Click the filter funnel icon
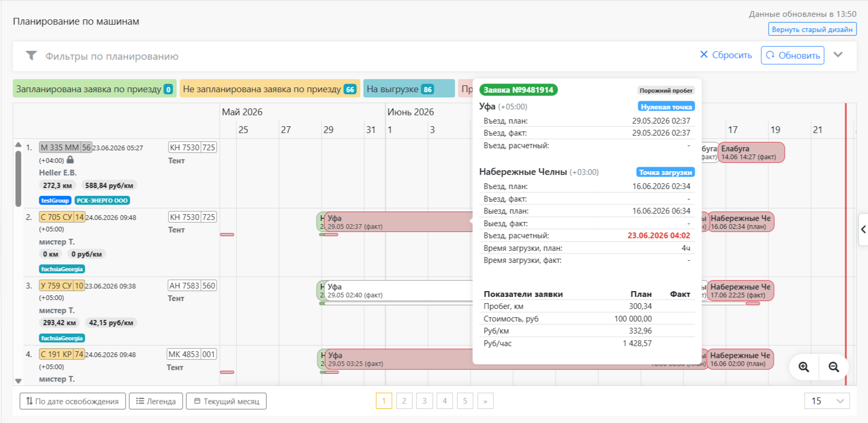 click(x=31, y=55)
